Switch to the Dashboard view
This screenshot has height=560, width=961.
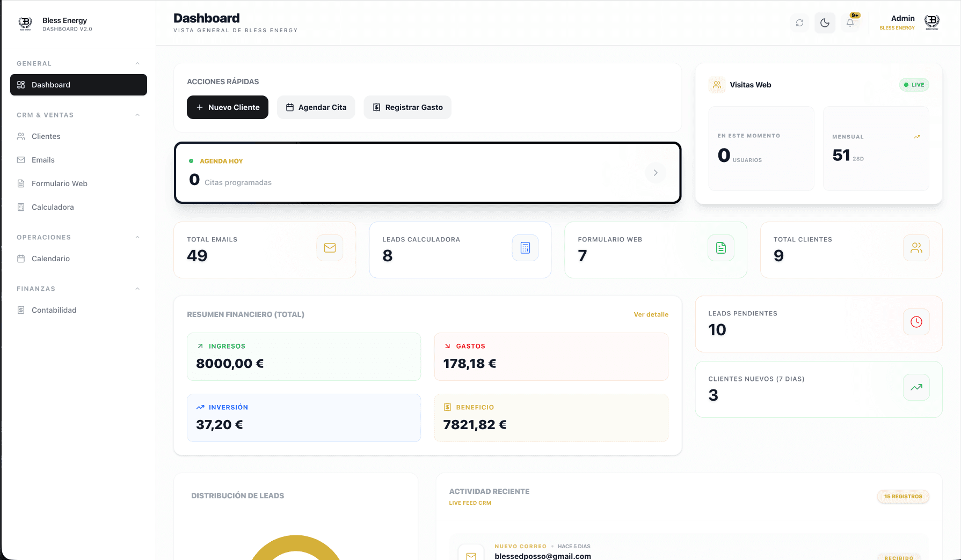click(51, 84)
